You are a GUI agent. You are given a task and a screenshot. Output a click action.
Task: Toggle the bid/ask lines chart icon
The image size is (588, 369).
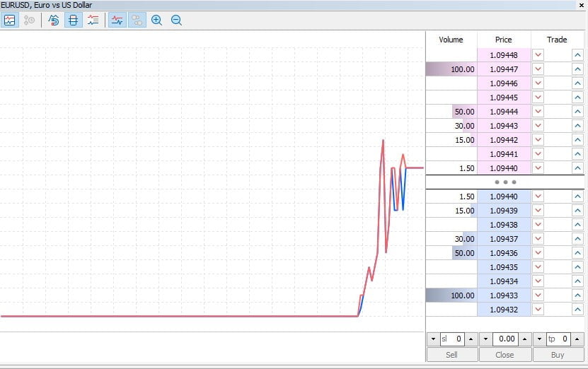117,20
